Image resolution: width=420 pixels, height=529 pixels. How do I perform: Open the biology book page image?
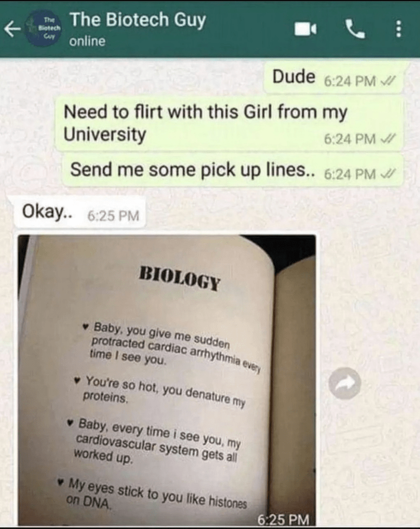pyautogui.click(x=167, y=380)
